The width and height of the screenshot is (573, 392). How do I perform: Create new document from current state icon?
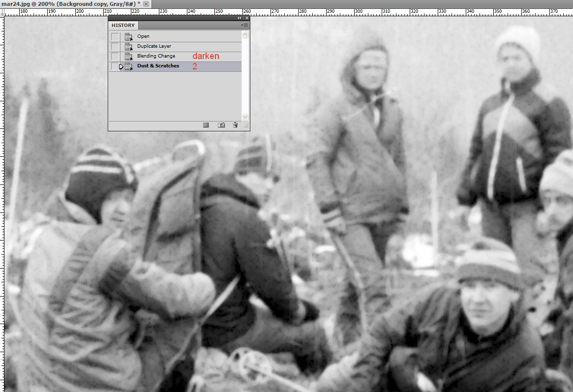click(x=206, y=125)
